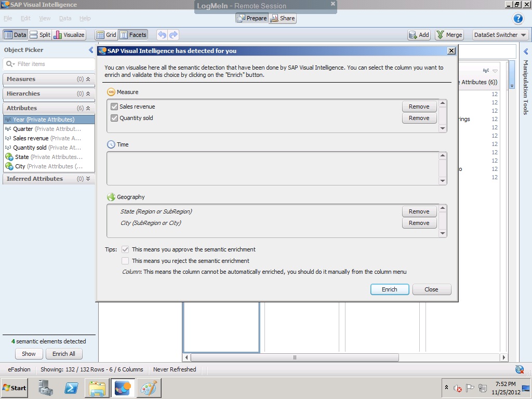Remove Quantity sold measure

pos(419,118)
